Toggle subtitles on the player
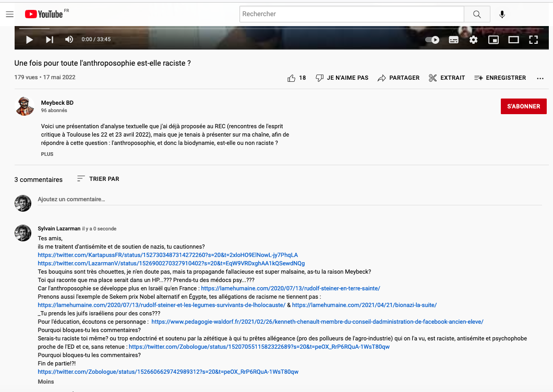Screen dimensions: 553x392 (453, 40)
